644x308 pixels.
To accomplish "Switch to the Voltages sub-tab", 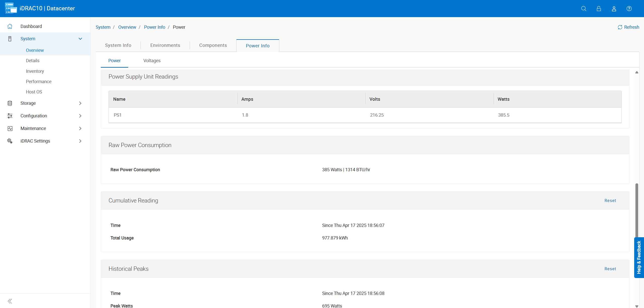I will [152, 61].
